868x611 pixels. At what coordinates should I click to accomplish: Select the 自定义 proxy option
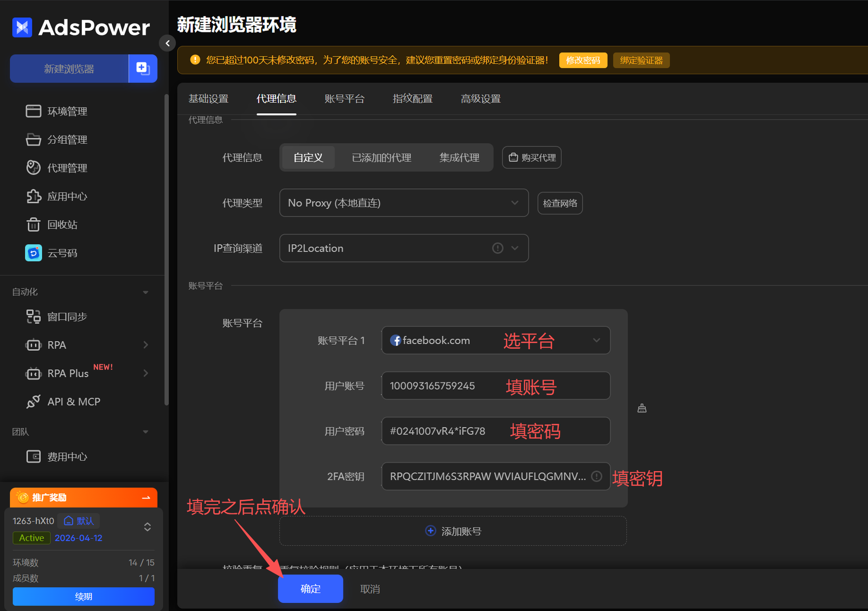pyautogui.click(x=308, y=158)
